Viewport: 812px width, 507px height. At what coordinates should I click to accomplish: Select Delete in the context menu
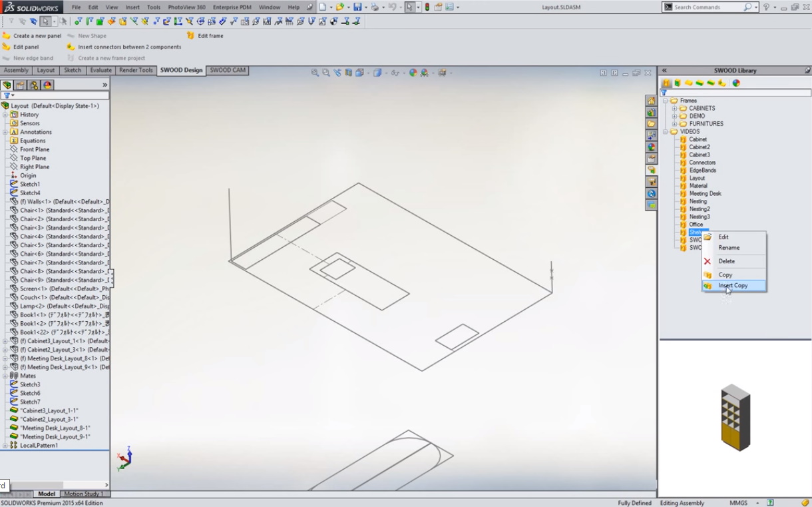pyautogui.click(x=726, y=261)
